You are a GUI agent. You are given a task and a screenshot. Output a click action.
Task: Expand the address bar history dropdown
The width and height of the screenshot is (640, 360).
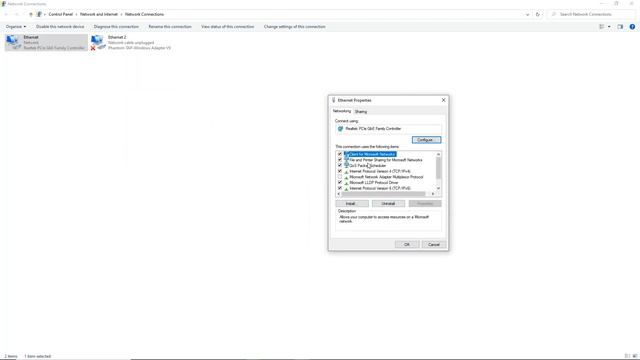(x=527, y=14)
